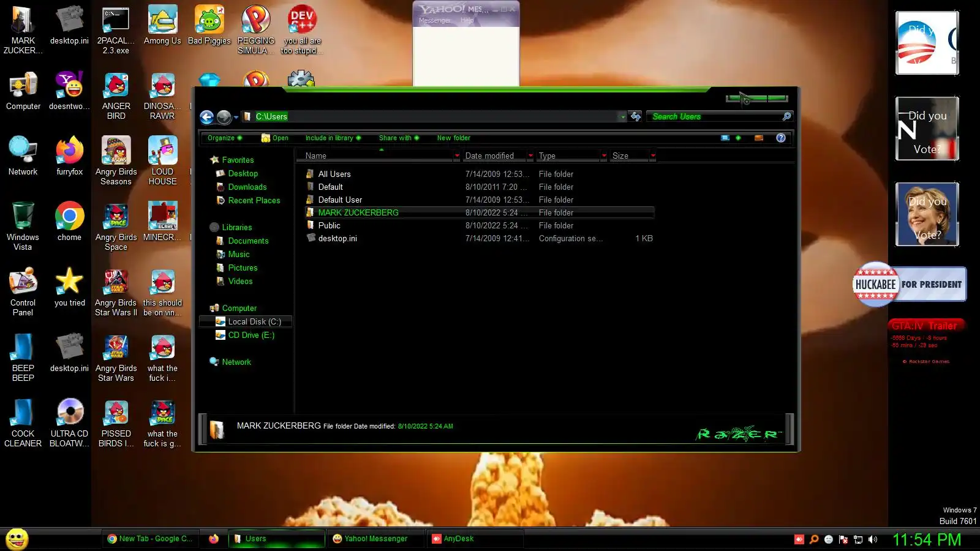Open the Organize dropdown menu
Image resolution: width=980 pixels, height=551 pixels.
224,138
